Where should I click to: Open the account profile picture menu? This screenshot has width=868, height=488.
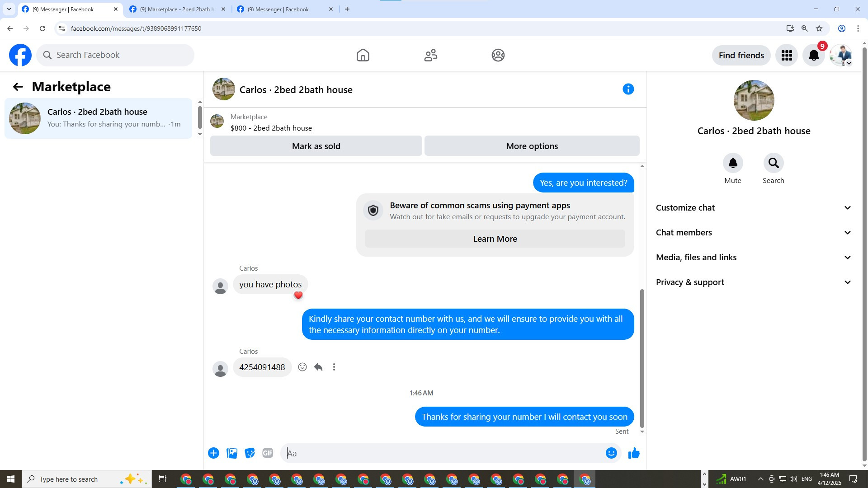841,55
